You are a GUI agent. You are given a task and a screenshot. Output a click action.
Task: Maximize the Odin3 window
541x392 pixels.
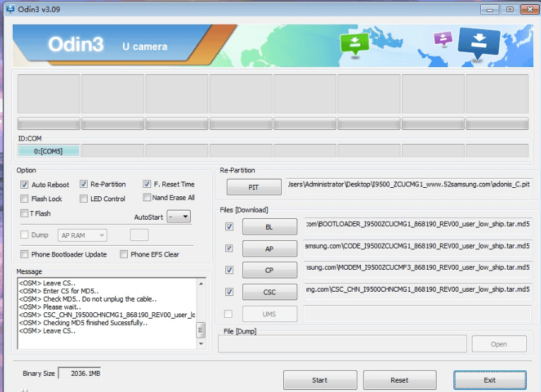(x=510, y=10)
